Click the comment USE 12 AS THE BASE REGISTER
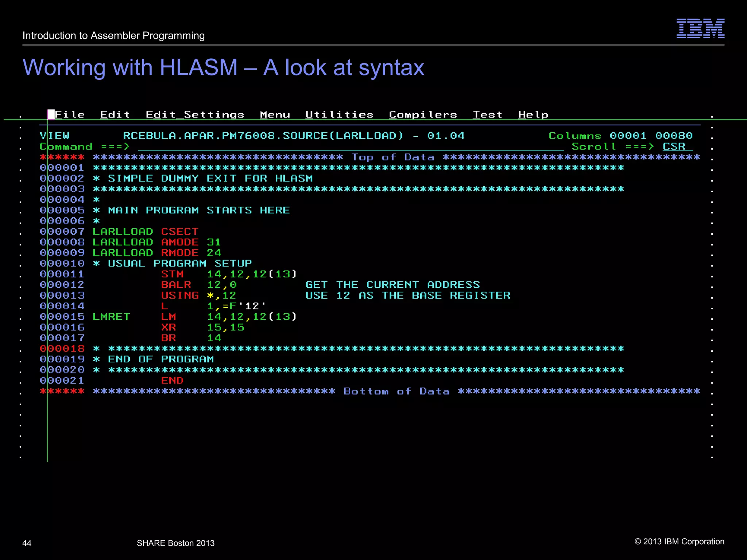Viewport: 747px width, 560px height. coord(408,295)
